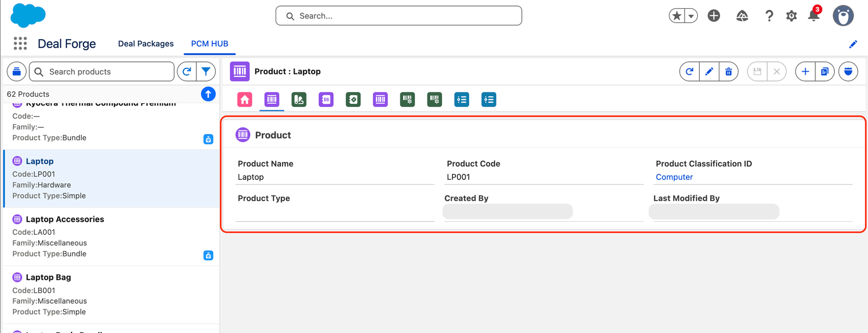
Task: Click the Deal Forge app name
Action: point(67,43)
